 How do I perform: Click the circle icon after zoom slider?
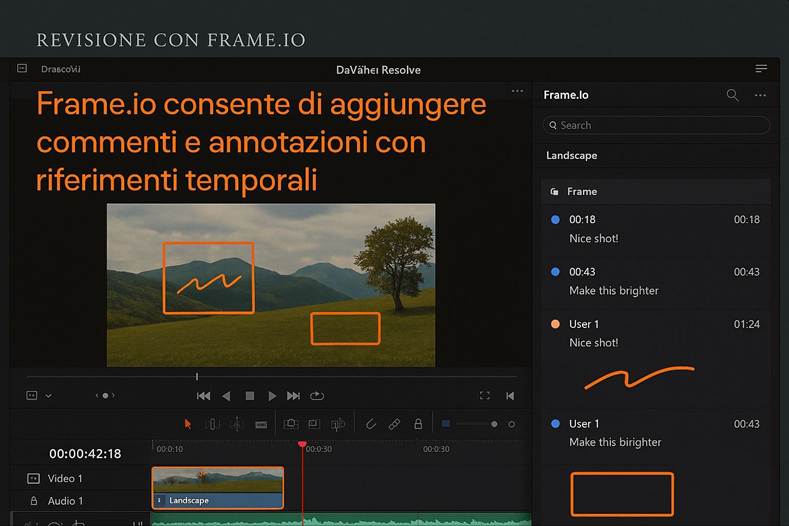click(511, 424)
